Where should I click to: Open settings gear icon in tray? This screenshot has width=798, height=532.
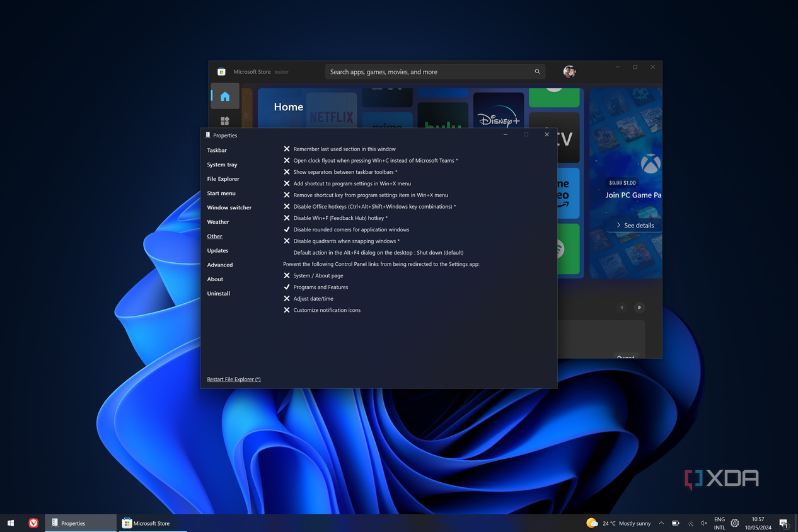[735, 523]
